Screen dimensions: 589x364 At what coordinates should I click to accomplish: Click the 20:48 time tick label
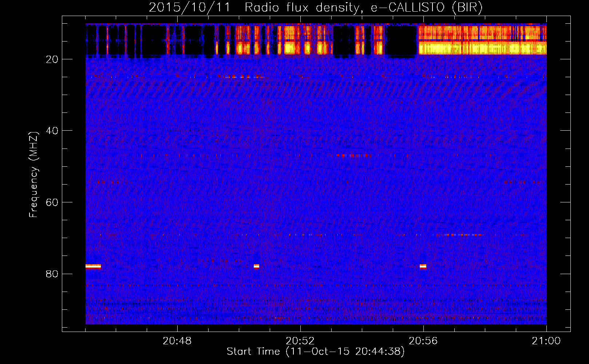[x=177, y=341]
